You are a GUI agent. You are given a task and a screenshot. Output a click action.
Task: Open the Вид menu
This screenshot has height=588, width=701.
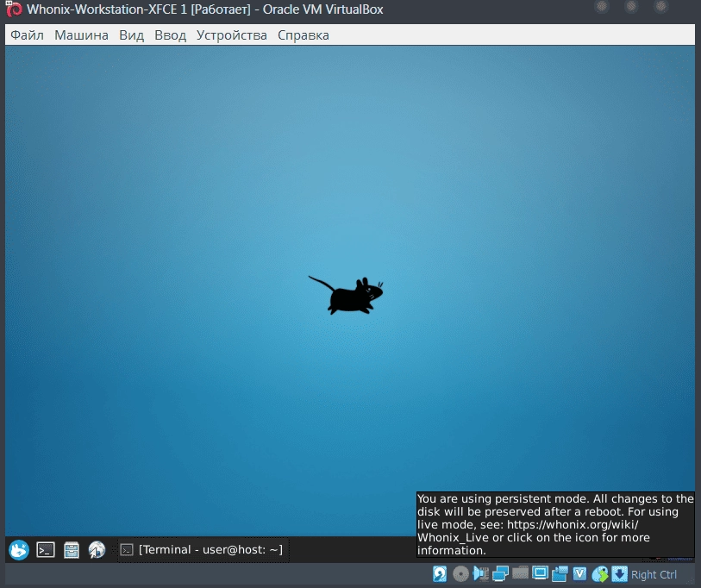[x=131, y=34]
